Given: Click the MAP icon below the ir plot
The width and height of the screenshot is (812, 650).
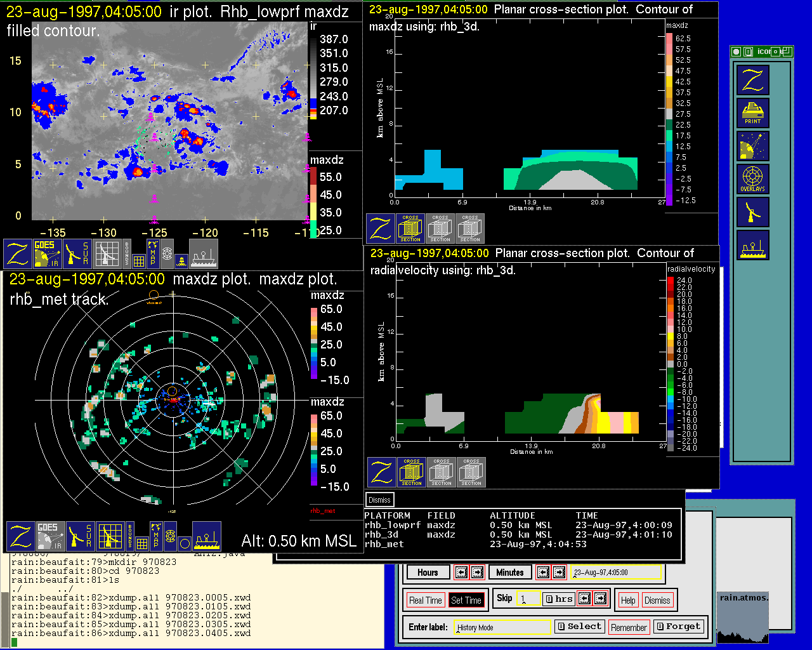Looking at the screenshot, I should [x=153, y=253].
